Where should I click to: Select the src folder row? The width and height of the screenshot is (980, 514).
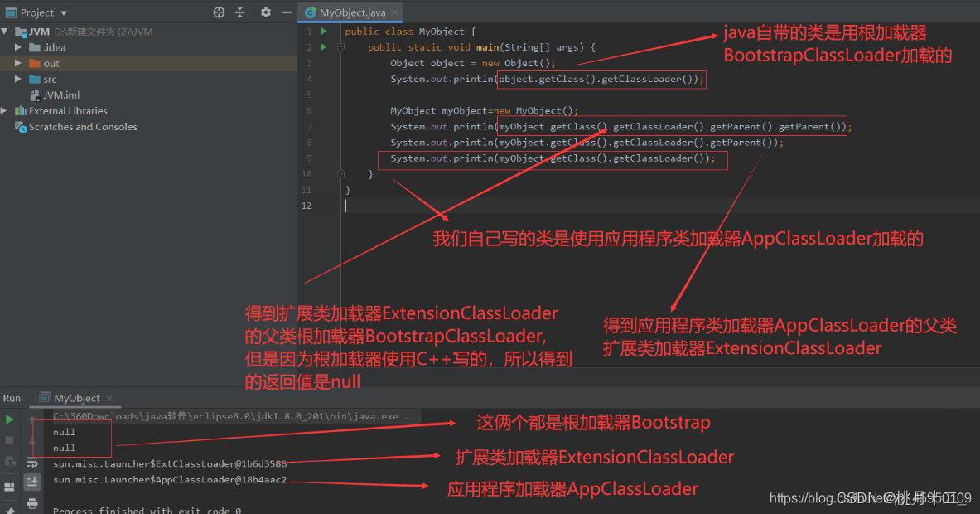point(148,79)
